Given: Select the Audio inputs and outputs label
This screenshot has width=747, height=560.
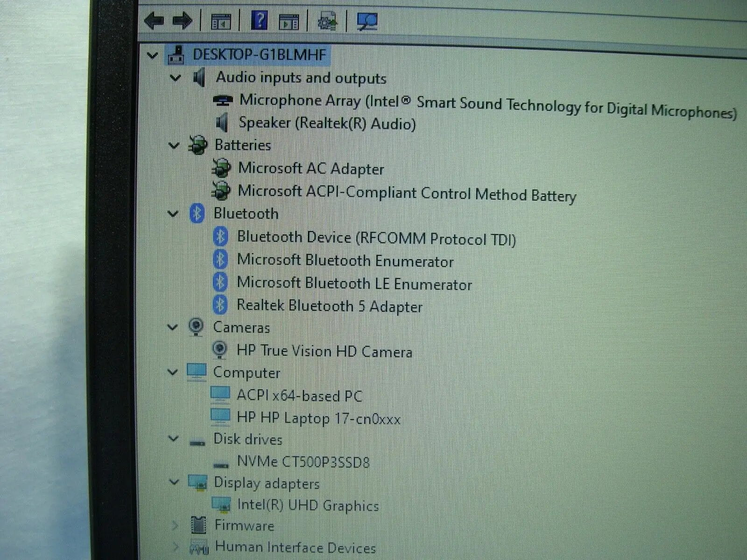Looking at the screenshot, I should (x=301, y=77).
